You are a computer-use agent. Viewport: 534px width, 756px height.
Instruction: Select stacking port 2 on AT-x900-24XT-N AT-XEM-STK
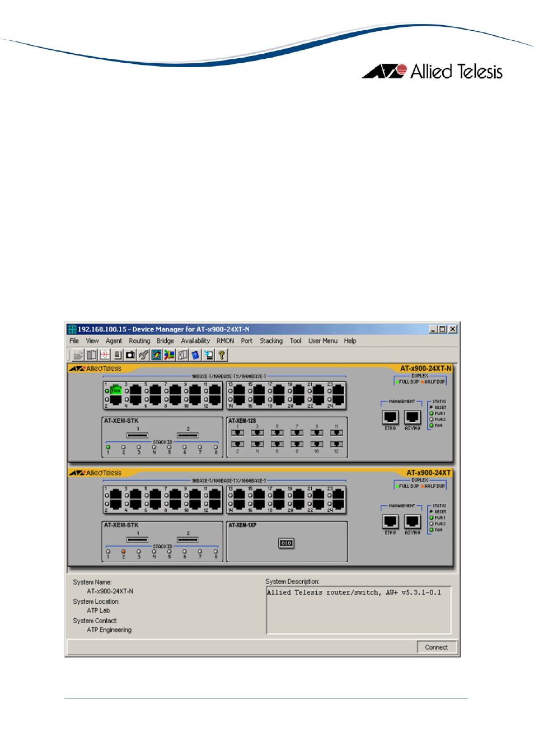point(188,435)
